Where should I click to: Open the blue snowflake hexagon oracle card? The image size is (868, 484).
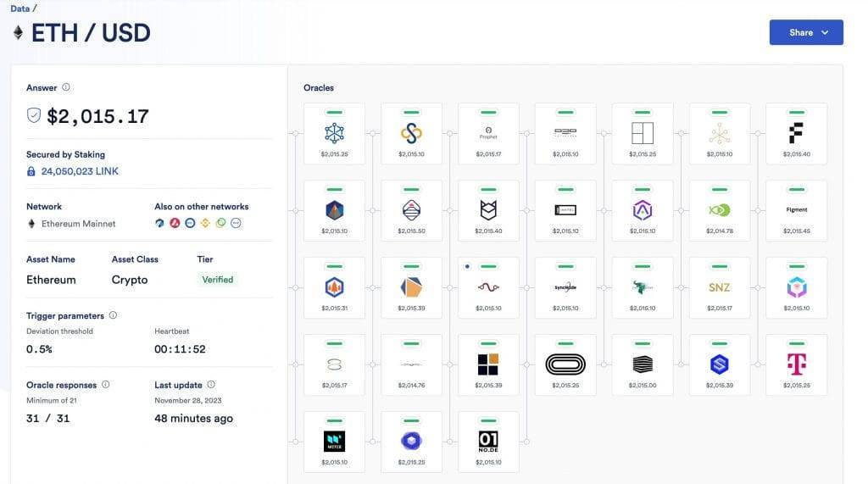[334, 133]
